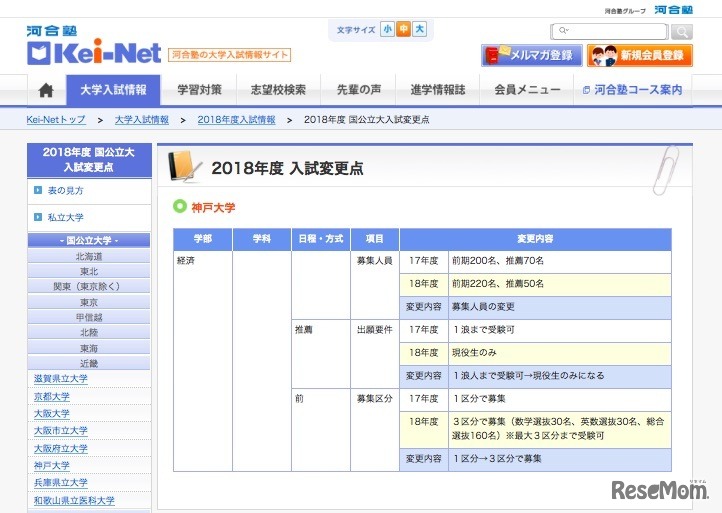Select 会員メニュー tab
722x513 pixels.
[527, 90]
